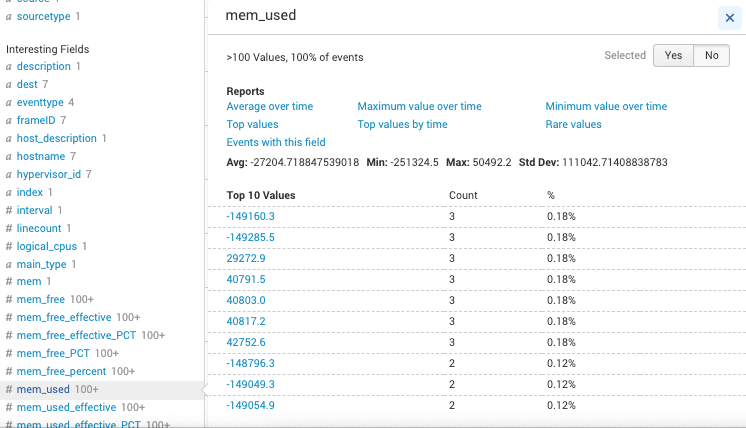Open Maximum value over time report

pyautogui.click(x=419, y=106)
